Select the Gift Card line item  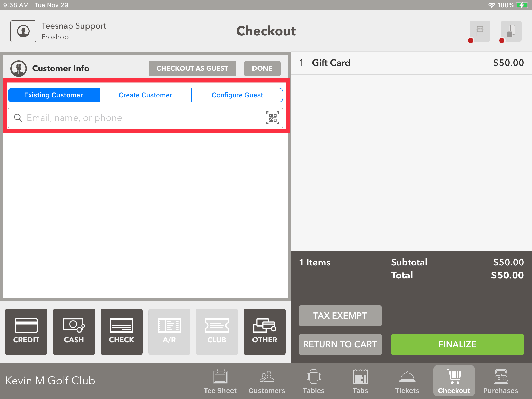click(x=411, y=63)
